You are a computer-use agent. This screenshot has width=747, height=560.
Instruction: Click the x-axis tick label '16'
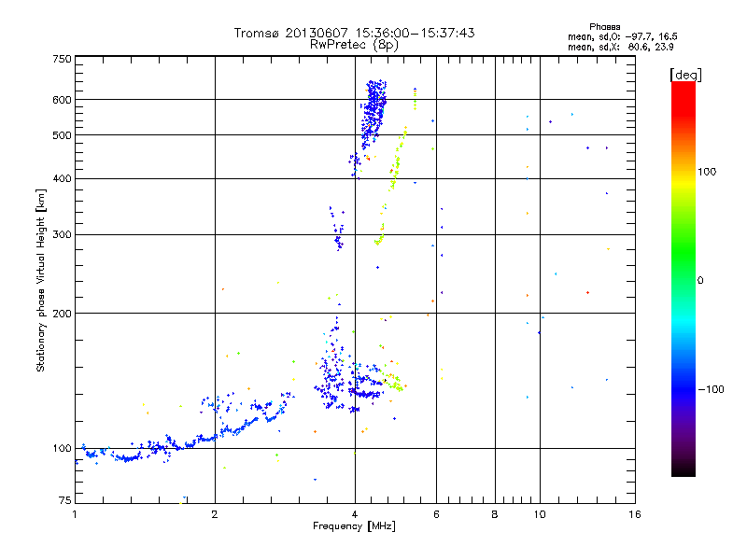(635, 514)
